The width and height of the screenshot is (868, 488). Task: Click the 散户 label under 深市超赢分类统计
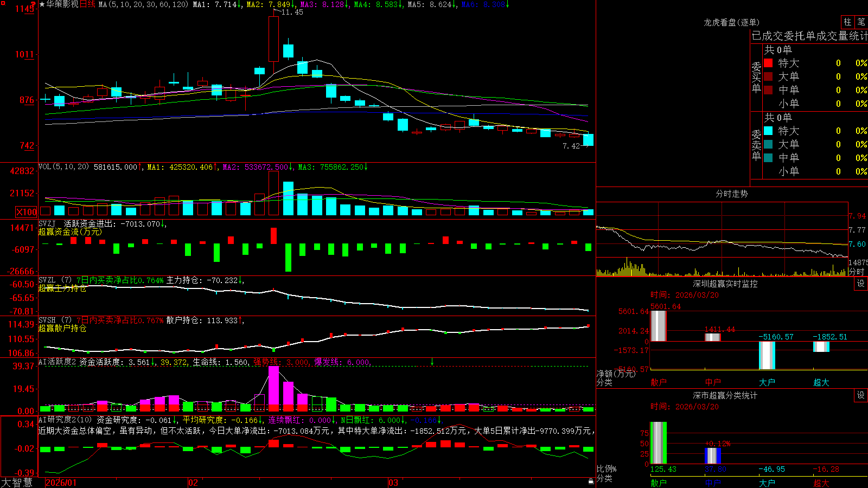659,483
